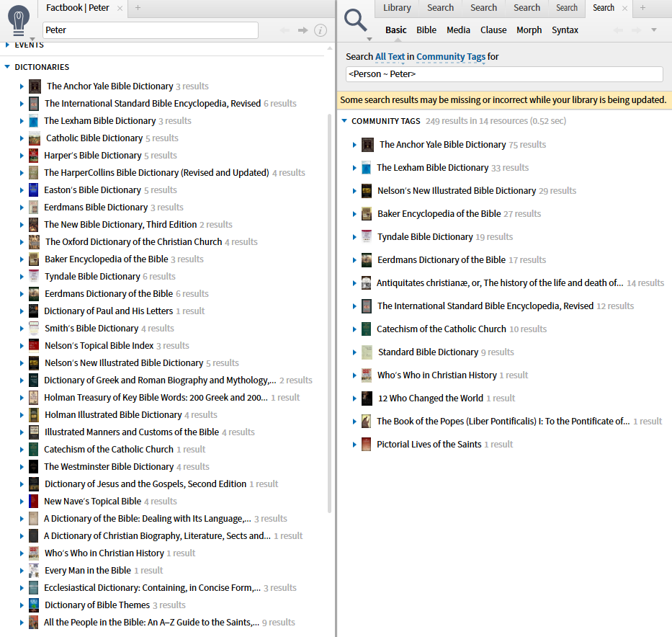Click the Factbook lightbulb panel icon
This screenshot has width=672, height=637.
(19, 20)
